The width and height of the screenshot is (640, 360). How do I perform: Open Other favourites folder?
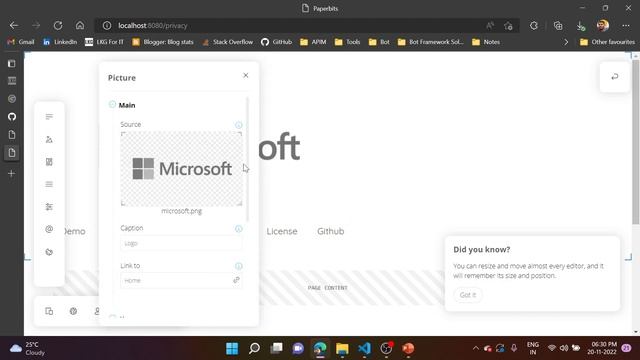[607, 42]
